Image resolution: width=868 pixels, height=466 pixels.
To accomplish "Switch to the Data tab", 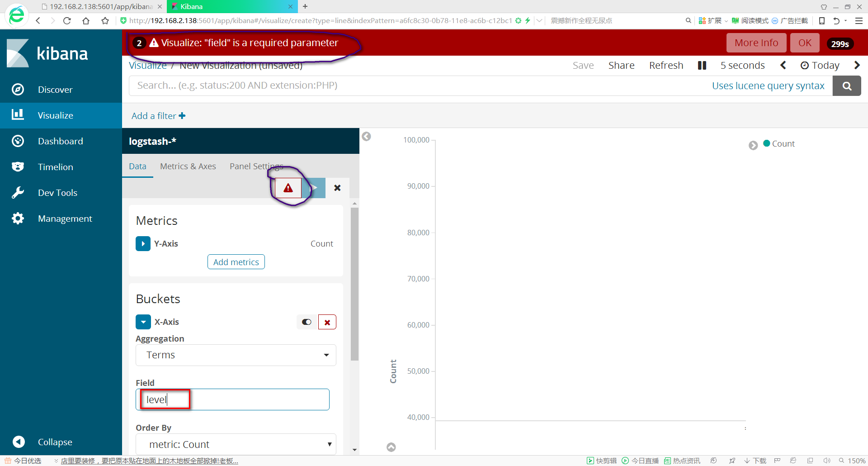I will (137, 166).
